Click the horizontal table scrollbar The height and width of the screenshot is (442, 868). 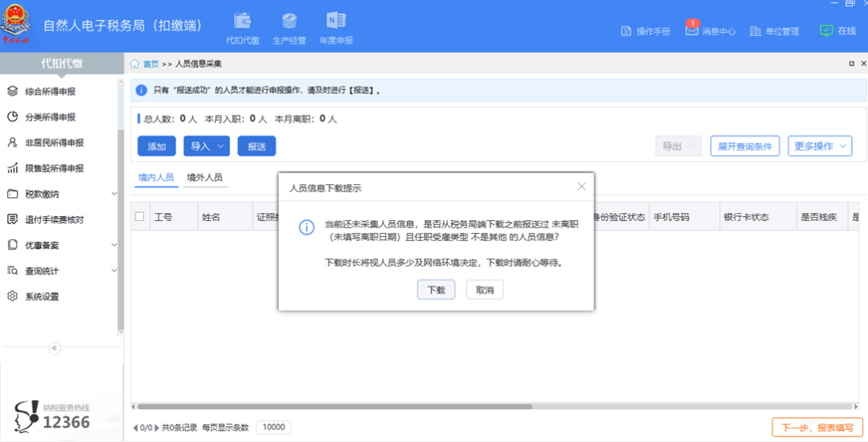[x=335, y=407]
